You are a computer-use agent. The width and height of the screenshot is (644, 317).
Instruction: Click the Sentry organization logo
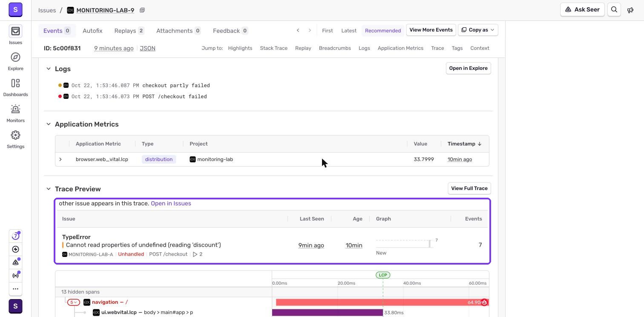click(x=15, y=9)
